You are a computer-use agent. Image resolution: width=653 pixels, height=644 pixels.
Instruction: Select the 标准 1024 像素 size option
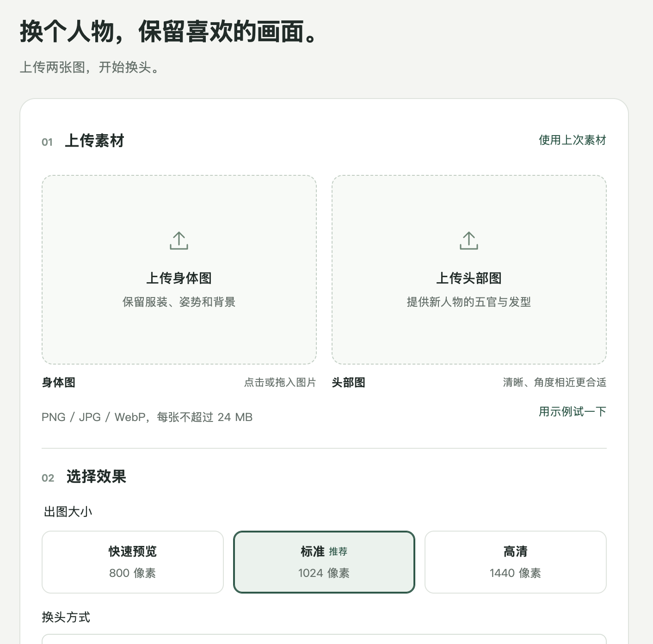tap(324, 562)
